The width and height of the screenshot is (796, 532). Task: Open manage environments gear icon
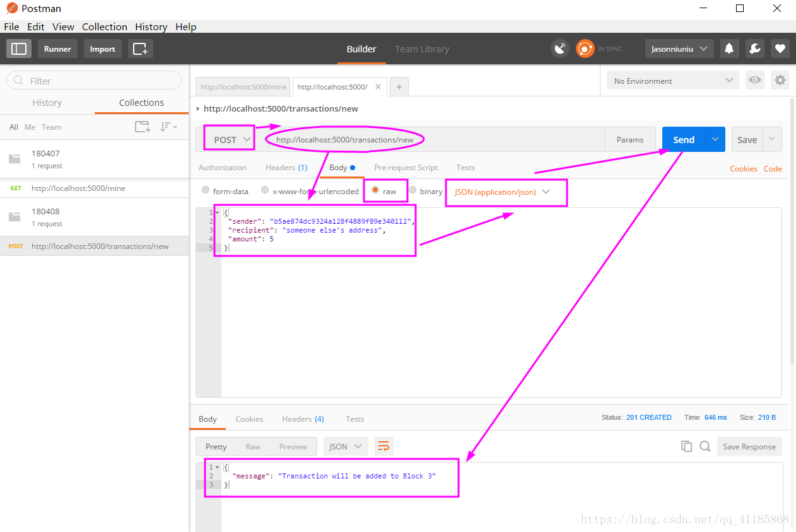pos(780,80)
